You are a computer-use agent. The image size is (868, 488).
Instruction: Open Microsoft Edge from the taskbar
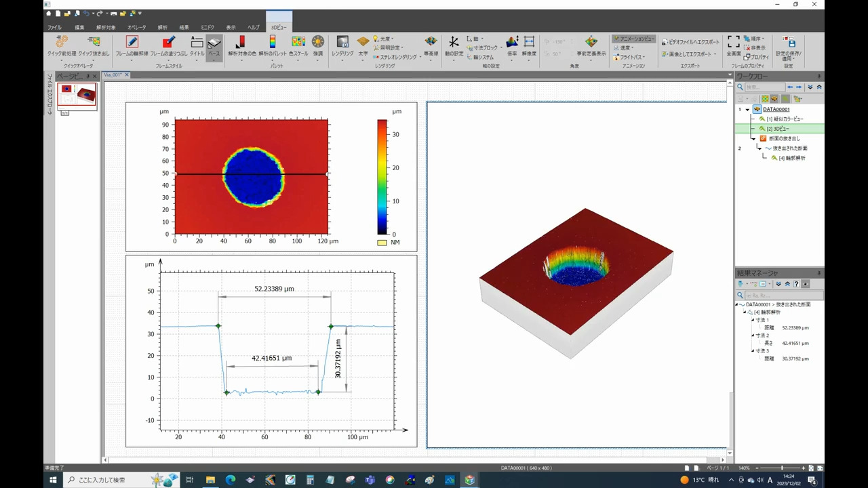230,480
